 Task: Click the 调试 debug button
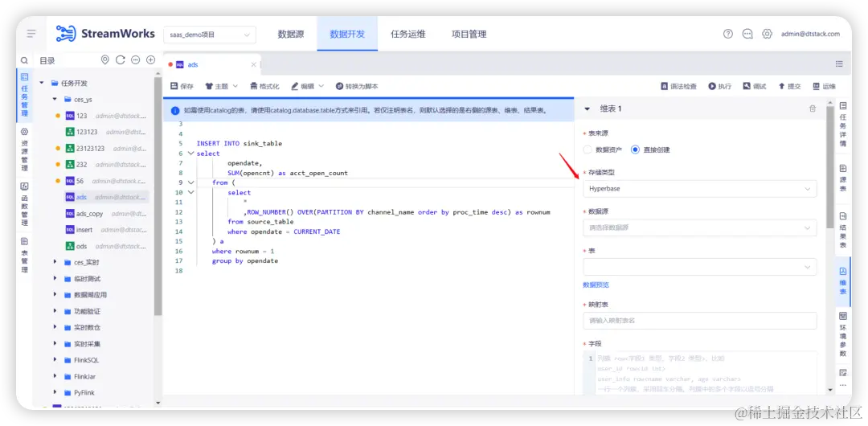point(755,87)
